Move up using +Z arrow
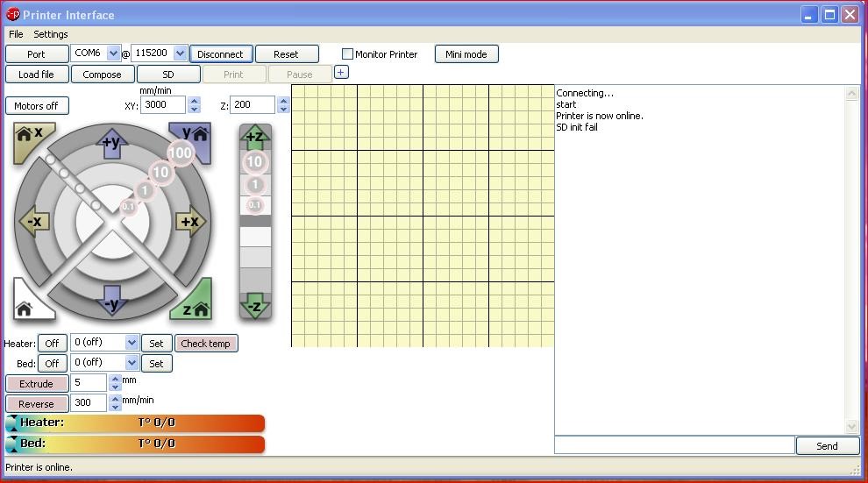868x483 pixels. point(254,137)
